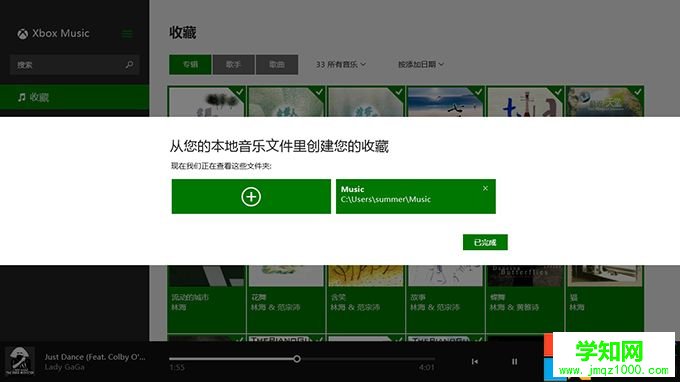
Task: Click the 1:55 elapsed time label
Action: pyautogui.click(x=177, y=368)
